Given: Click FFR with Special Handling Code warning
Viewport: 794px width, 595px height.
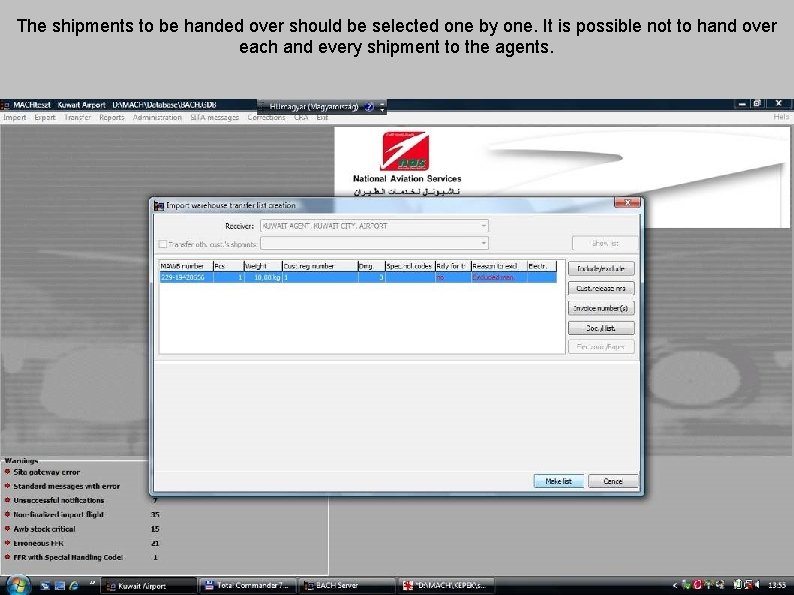Looking at the screenshot, I should click(x=68, y=558).
